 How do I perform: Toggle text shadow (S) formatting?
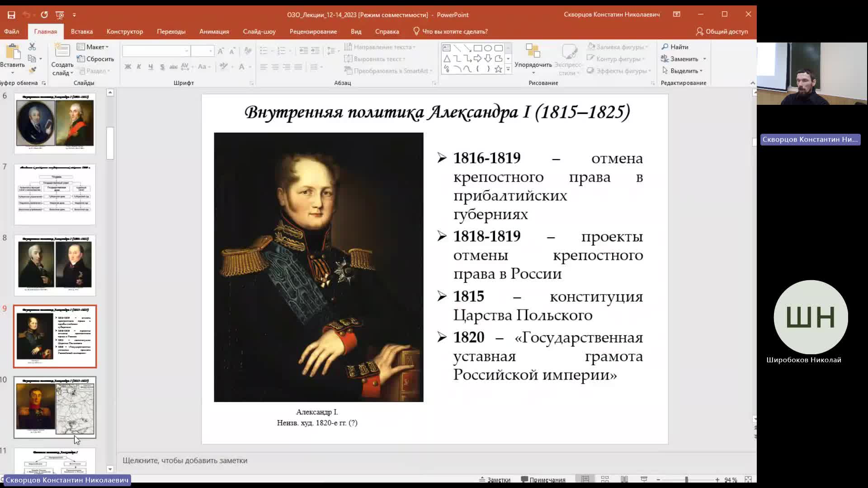(162, 67)
